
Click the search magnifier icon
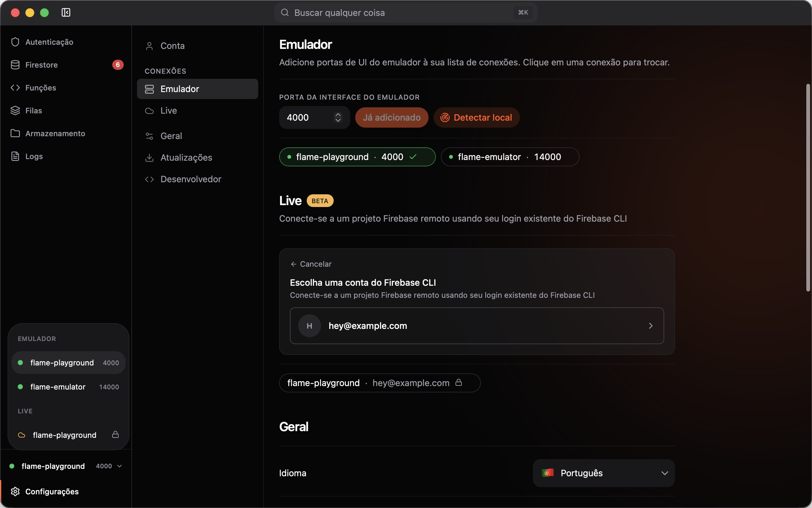(285, 12)
